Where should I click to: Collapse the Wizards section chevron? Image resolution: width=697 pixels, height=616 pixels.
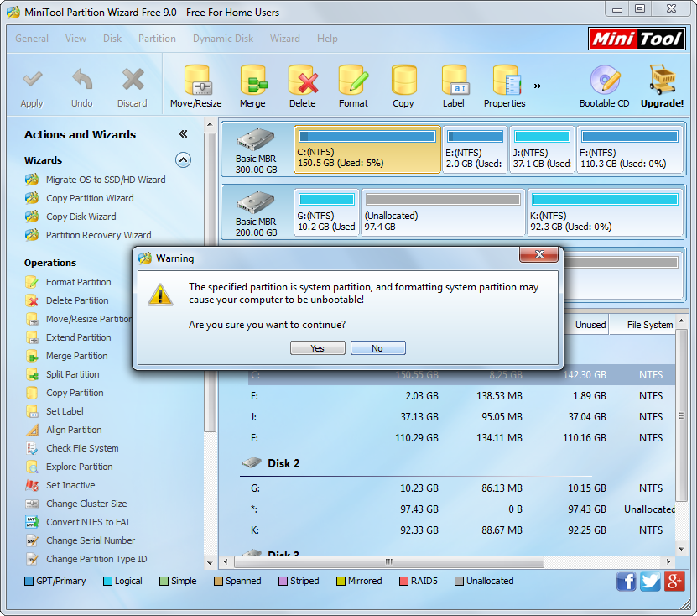pyautogui.click(x=183, y=159)
